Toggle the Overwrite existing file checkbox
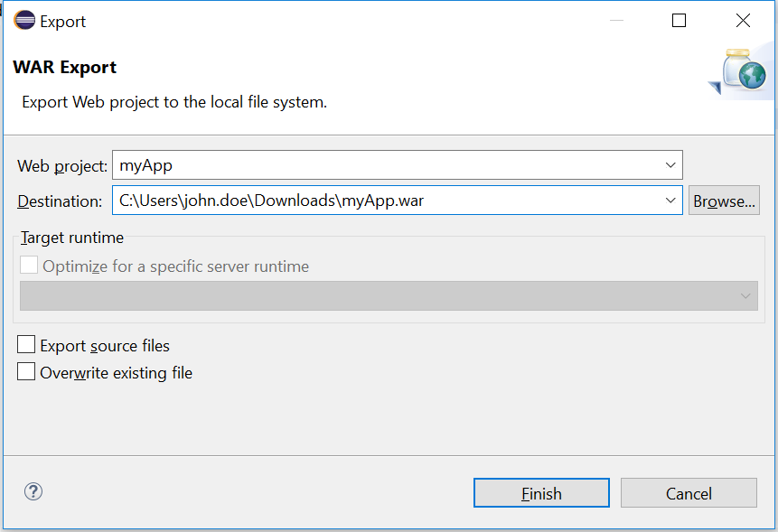Viewport: 778px width, 532px height. tap(27, 372)
